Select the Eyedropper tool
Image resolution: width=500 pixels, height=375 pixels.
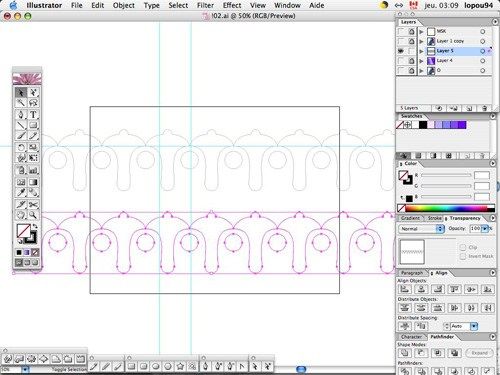[21, 193]
